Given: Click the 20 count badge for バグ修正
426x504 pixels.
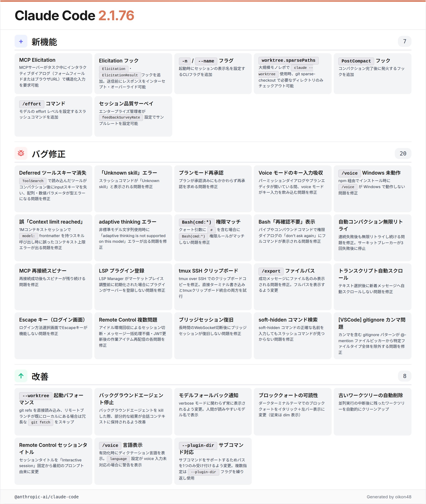Looking at the screenshot, I should click(x=403, y=154).
